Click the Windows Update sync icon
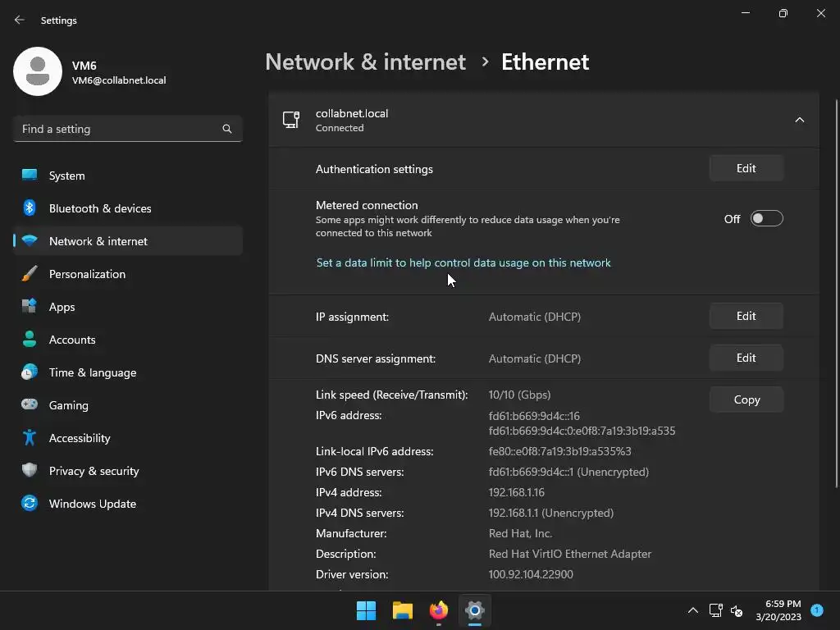Image resolution: width=840 pixels, height=630 pixels. click(x=30, y=504)
